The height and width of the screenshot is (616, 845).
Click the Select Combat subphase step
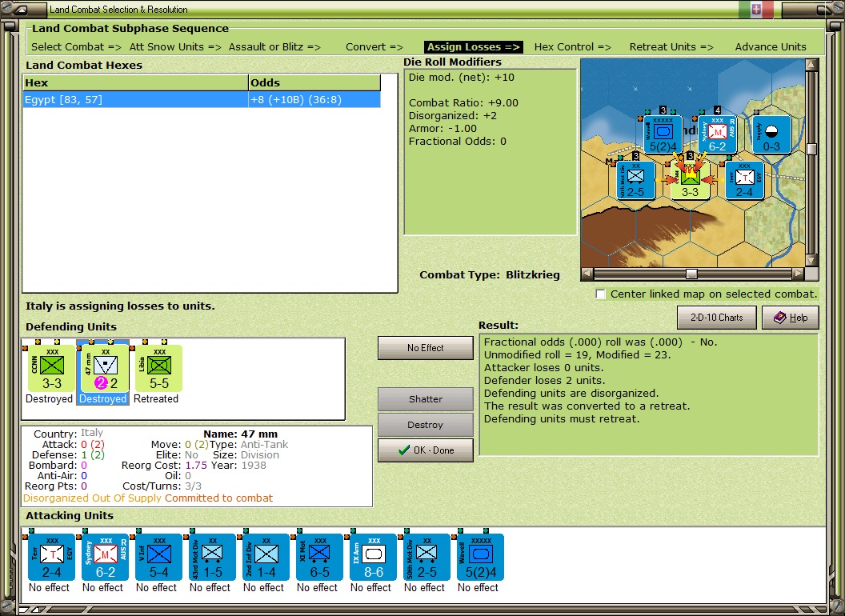click(x=76, y=47)
